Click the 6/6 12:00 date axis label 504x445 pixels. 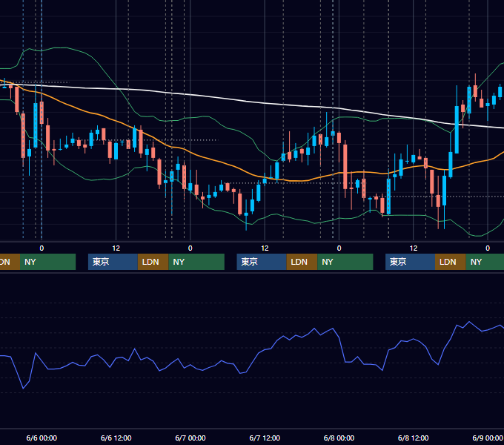point(116,438)
